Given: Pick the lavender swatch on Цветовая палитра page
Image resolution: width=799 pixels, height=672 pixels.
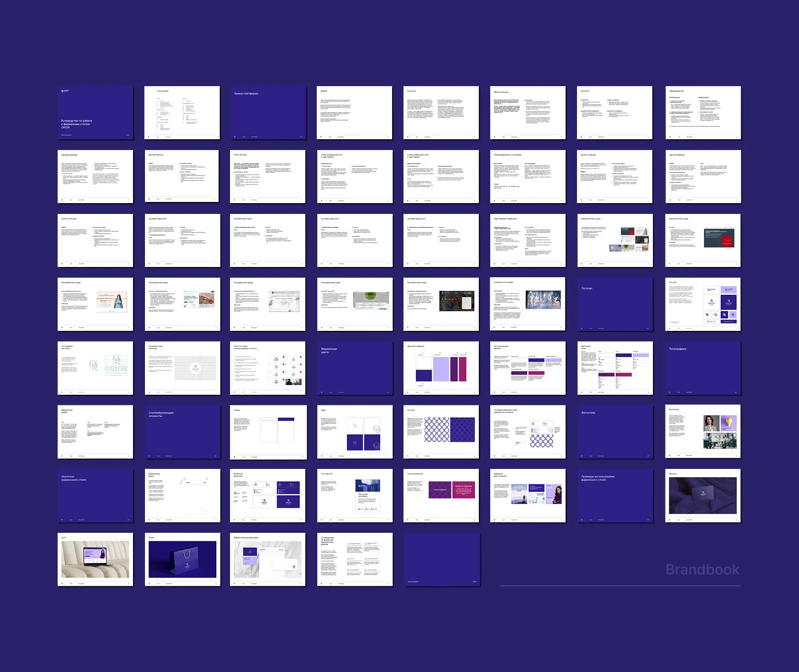Looking at the screenshot, I should (441, 369).
